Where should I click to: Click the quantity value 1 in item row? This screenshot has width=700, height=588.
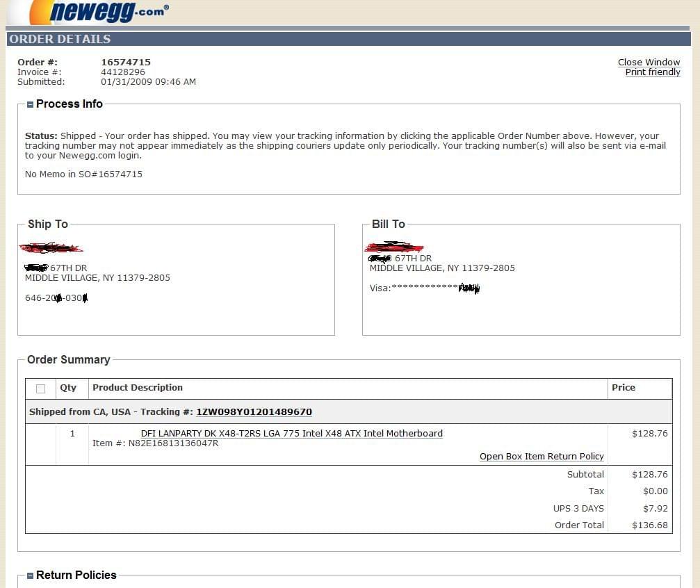pos(72,434)
